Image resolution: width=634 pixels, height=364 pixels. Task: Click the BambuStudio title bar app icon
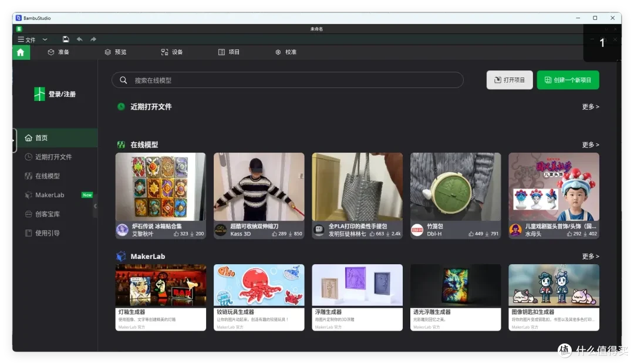[19, 18]
